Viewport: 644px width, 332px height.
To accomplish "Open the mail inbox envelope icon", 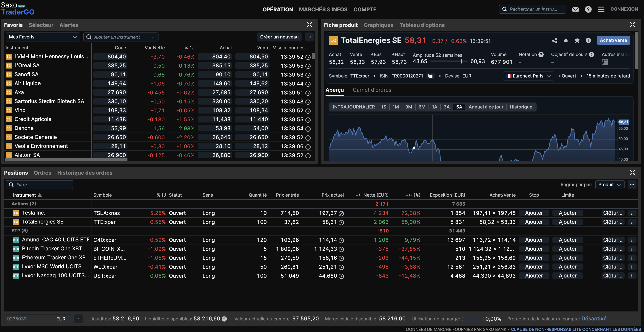I will [x=575, y=9].
